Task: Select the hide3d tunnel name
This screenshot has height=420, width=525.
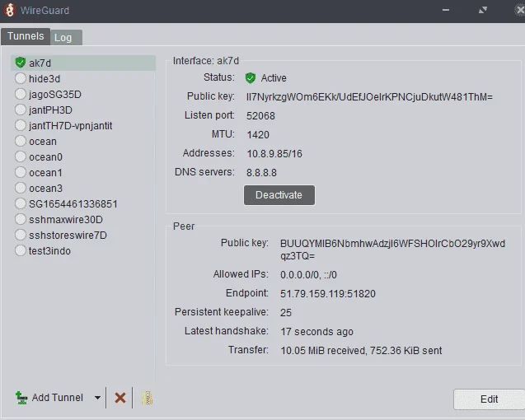Action: [x=45, y=78]
